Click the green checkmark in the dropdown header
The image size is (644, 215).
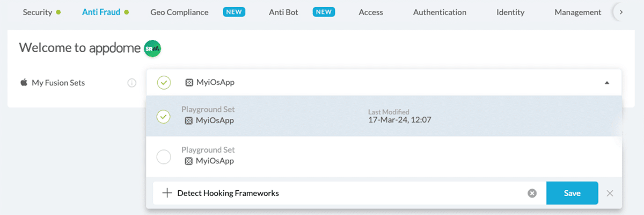click(x=164, y=83)
